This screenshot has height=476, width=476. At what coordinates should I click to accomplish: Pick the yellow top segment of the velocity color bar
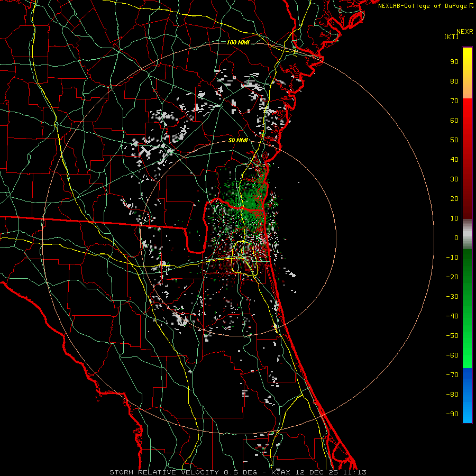coord(467,59)
